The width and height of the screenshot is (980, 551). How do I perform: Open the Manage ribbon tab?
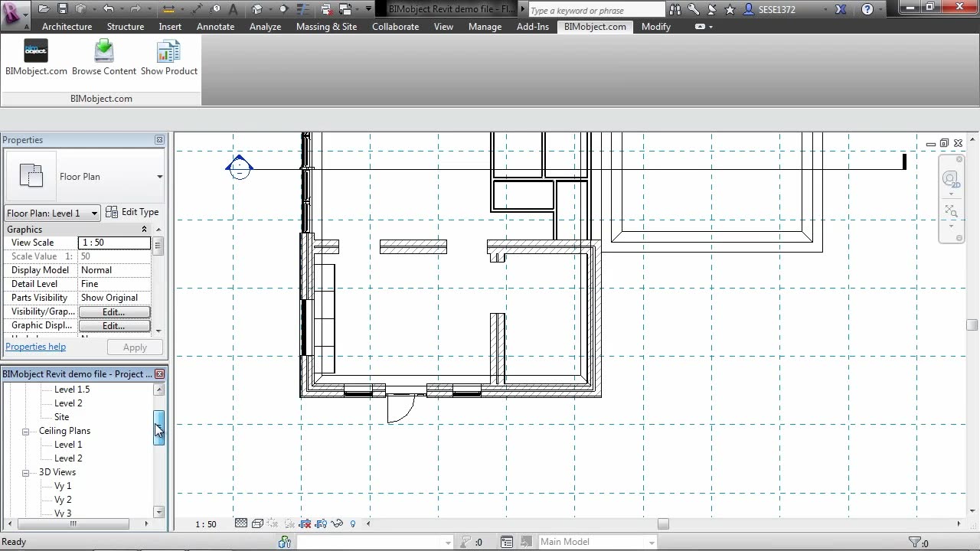pyautogui.click(x=485, y=26)
